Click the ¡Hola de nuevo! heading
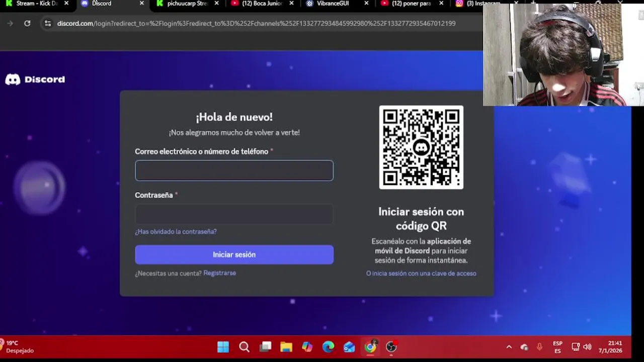The height and width of the screenshot is (362, 644). click(x=234, y=117)
